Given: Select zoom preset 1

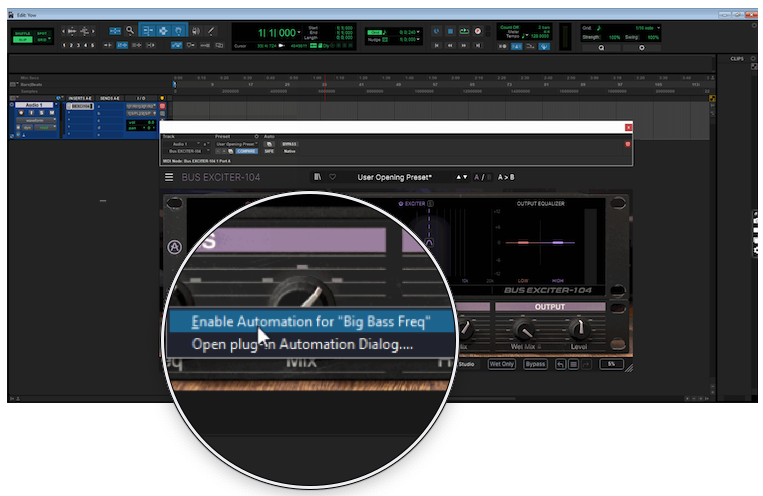Looking at the screenshot, I should 64,45.
